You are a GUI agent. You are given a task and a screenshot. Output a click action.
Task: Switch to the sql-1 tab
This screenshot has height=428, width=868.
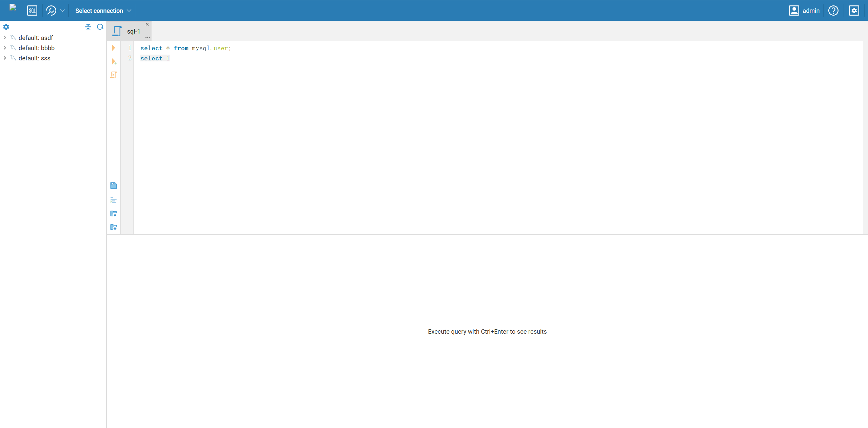click(x=134, y=31)
